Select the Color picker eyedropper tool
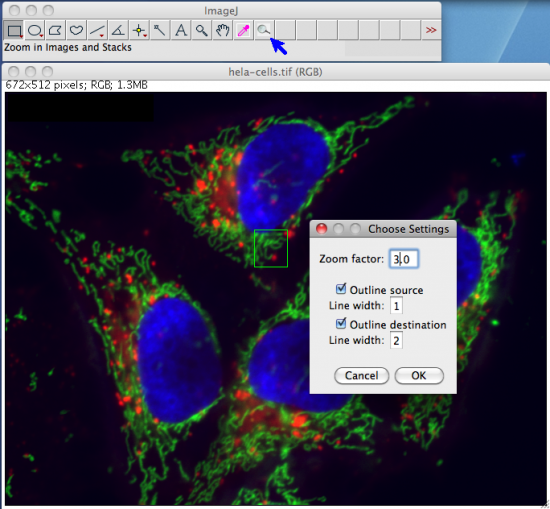The width and height of the screenshot is (550, 509). (x=243, y=31)
